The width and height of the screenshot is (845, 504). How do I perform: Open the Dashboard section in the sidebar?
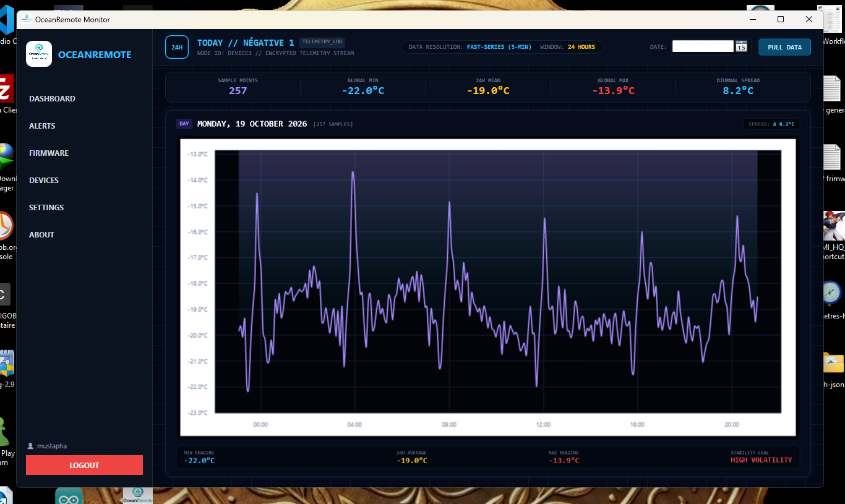click(52, 98)
